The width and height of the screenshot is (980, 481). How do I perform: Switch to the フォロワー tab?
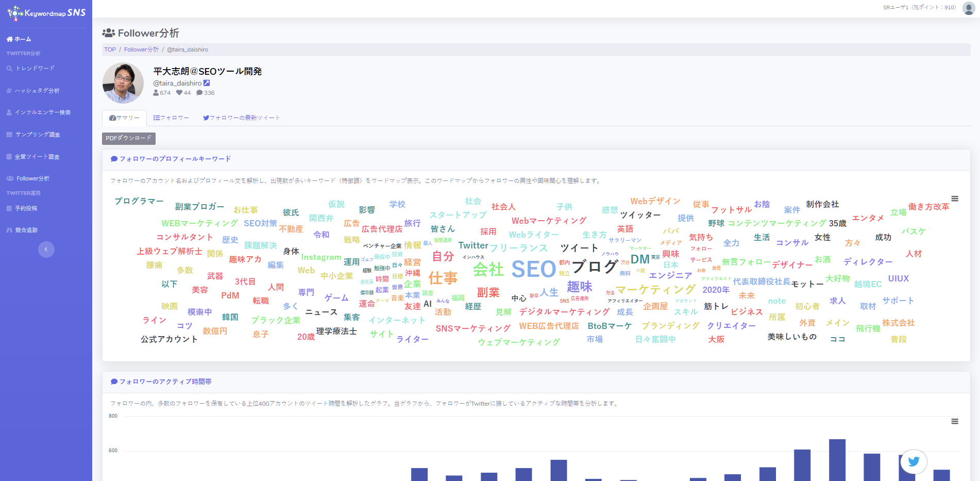tap(171, 118)
